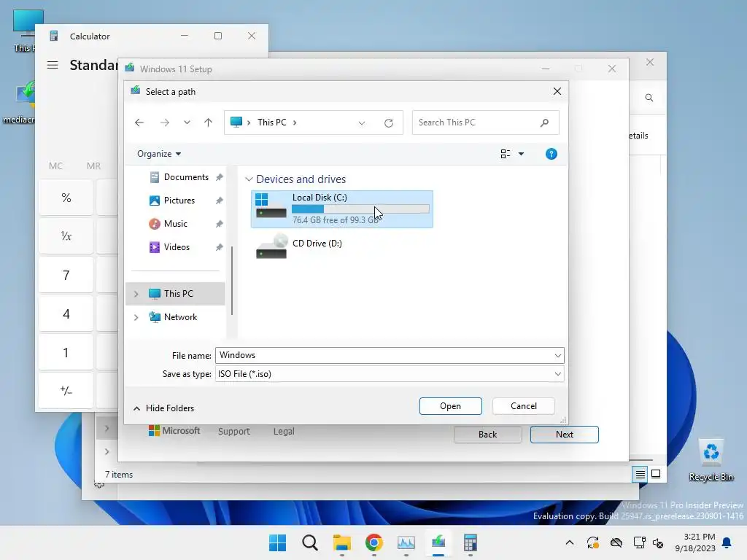Expand the This PC tree node
Screen dimensions: 747x560
coord(136,294)
